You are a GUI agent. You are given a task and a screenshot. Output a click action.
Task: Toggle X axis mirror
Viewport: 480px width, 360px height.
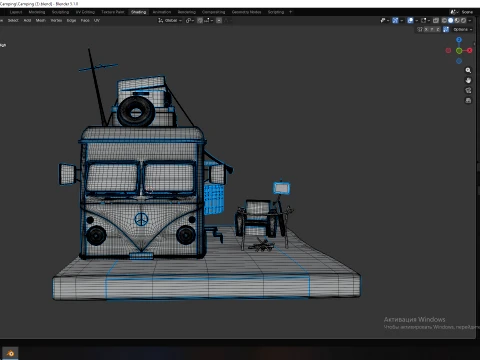[426, 29]
